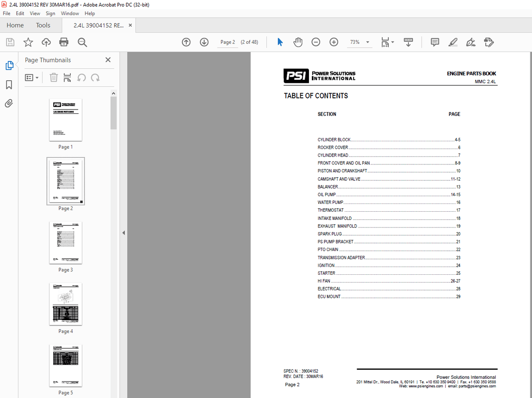Open the View menu
The height and width of the screenshot is (398, 532).
point(35,13)
